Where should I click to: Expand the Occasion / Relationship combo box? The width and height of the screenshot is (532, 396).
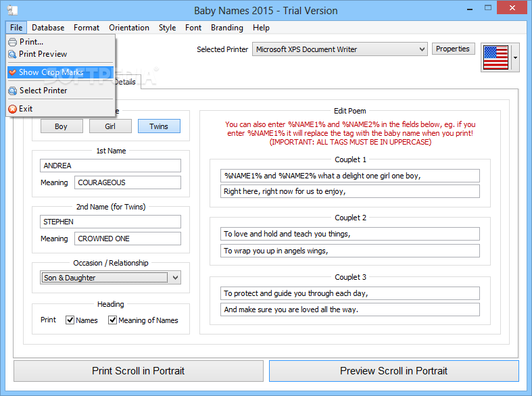175,278
